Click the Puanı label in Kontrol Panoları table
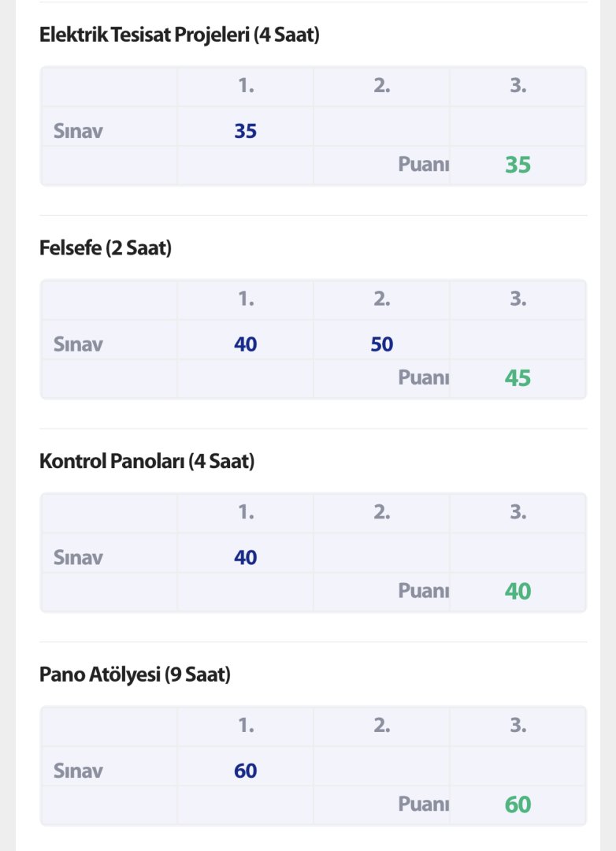The width and height of the screenshot is (616, 851). [423, 591]
